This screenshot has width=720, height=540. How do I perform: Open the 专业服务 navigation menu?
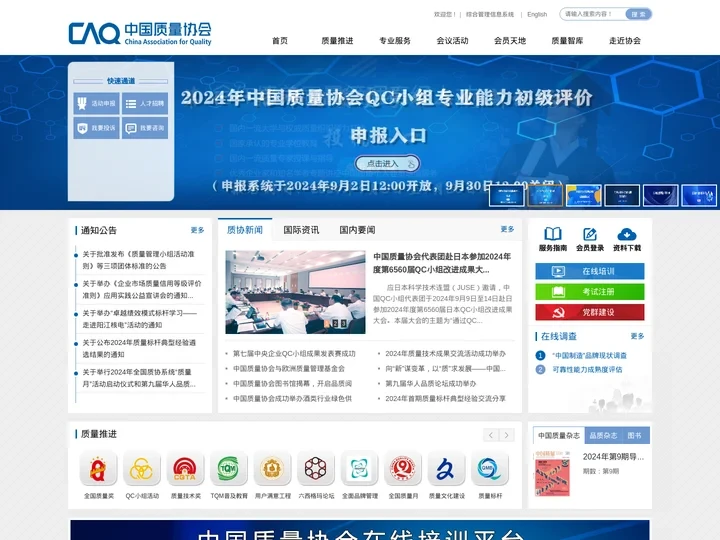tap(395, 40)
